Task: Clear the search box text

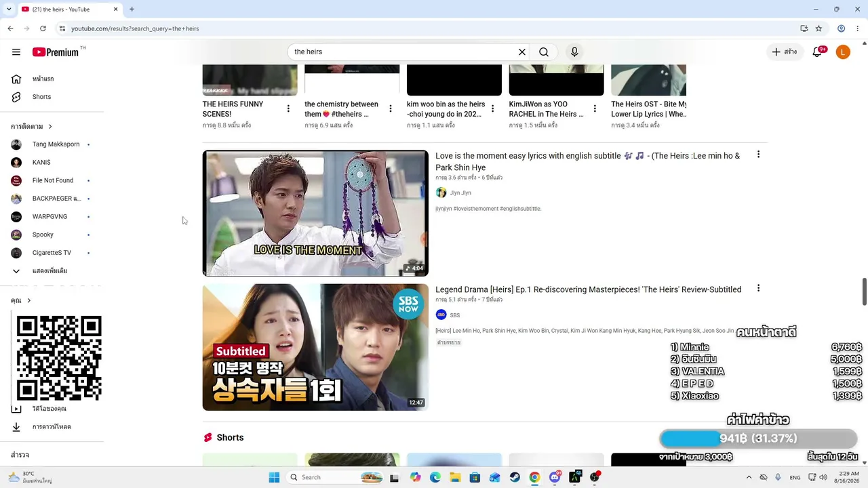Action: [522, 52]
